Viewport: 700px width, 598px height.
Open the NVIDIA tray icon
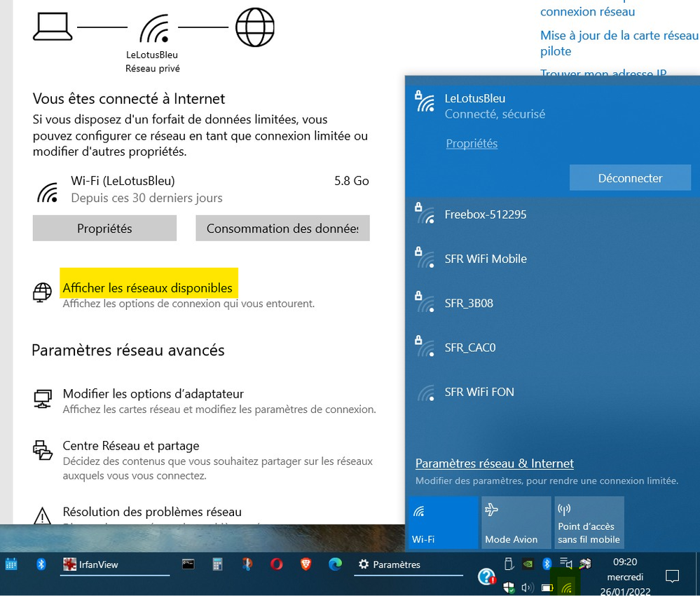(x=528, y=564)
